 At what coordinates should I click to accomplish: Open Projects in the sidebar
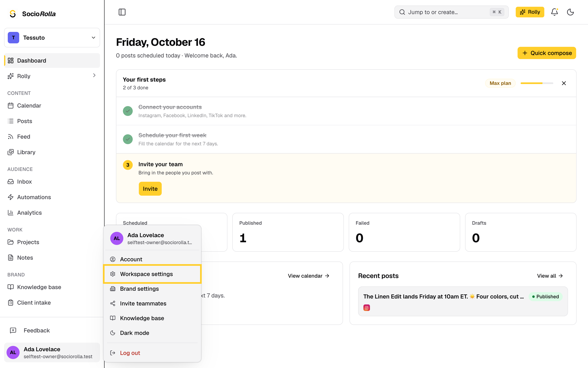click(52, 242)
